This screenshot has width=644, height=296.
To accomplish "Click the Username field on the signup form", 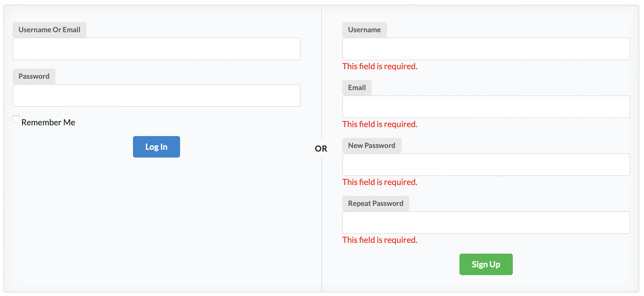I will [486, 49].
